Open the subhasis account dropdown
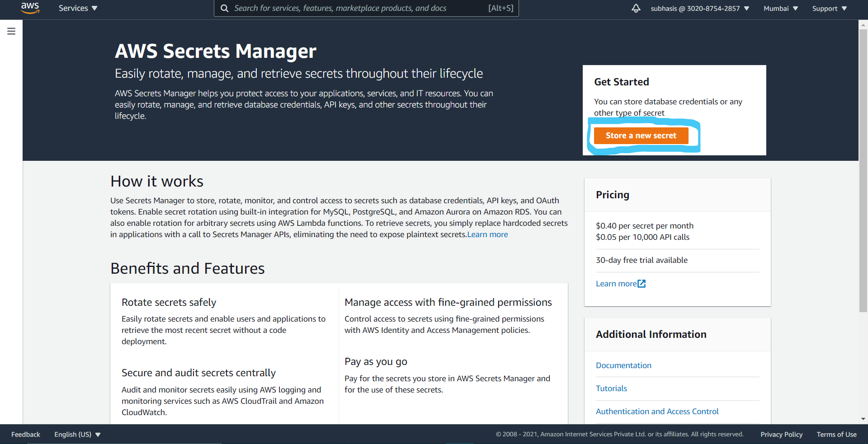This screenshot has width=868, height=444. click(700, 9)
